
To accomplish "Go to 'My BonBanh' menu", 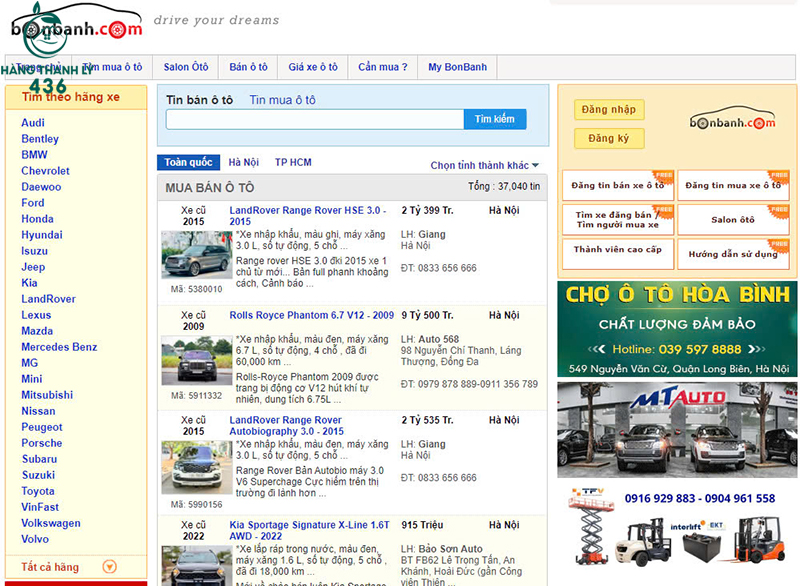I will coord(458,67).
